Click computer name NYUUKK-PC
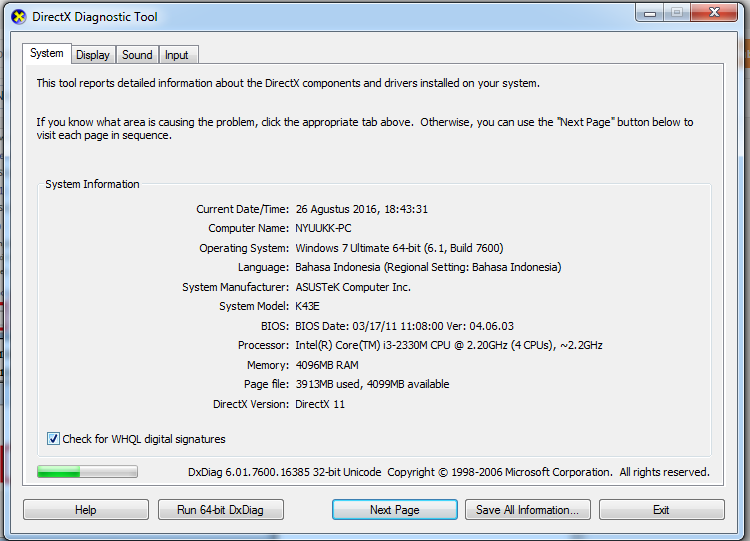This screenshot has height=541, width=750. (323, 228)
